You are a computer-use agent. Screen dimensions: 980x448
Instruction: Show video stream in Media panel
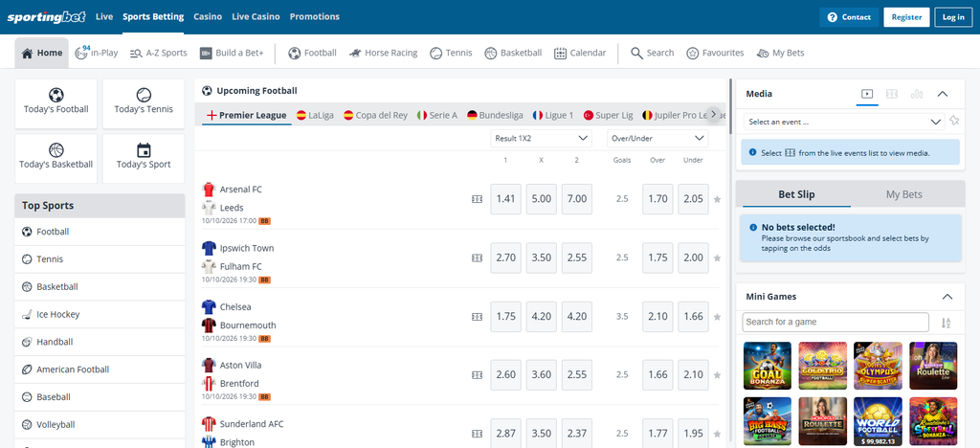tap(867, 95)
